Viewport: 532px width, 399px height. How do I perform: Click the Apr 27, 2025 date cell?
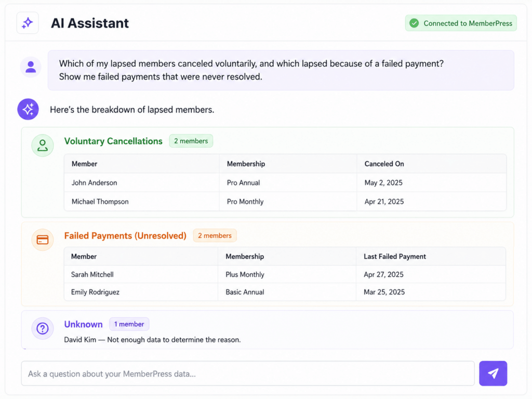tap(431, 274)
